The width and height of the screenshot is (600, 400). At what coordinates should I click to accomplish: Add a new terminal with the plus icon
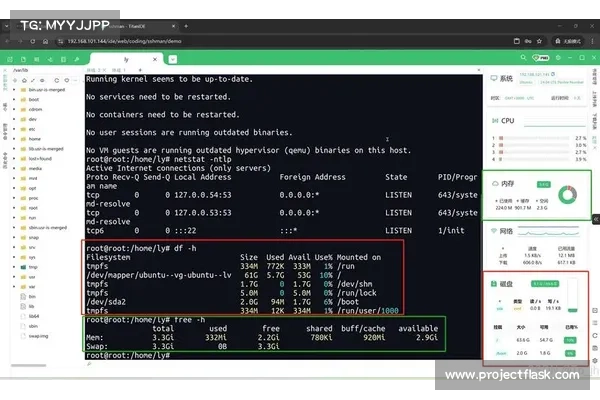[140, 70]
